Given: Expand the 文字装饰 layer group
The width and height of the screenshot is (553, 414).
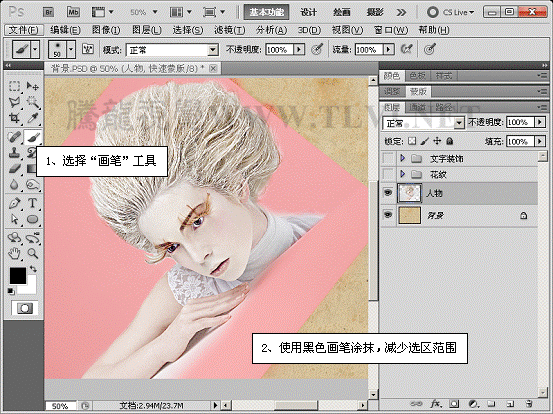Looking at the screenshot, I should [x=402, y=158].
